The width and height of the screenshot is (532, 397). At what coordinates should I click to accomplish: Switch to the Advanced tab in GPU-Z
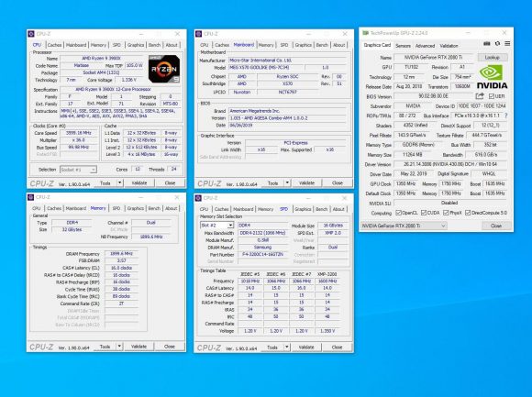[425, 46]
